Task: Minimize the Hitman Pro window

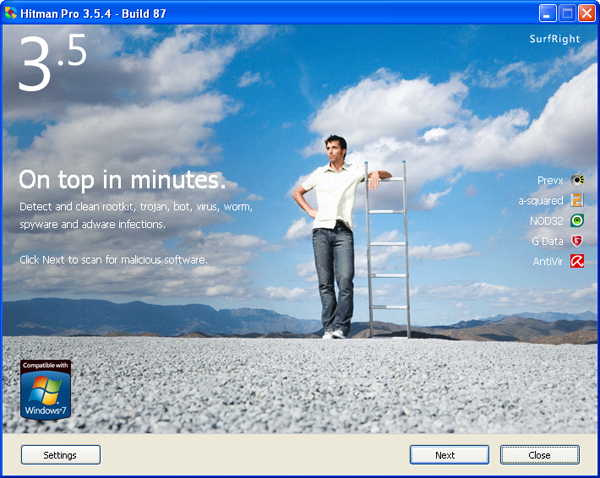Action: (x=548, y=13)
